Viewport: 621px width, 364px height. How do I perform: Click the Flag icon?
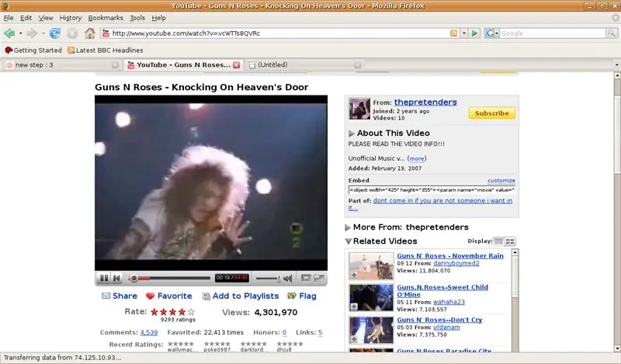pos(292,296)
